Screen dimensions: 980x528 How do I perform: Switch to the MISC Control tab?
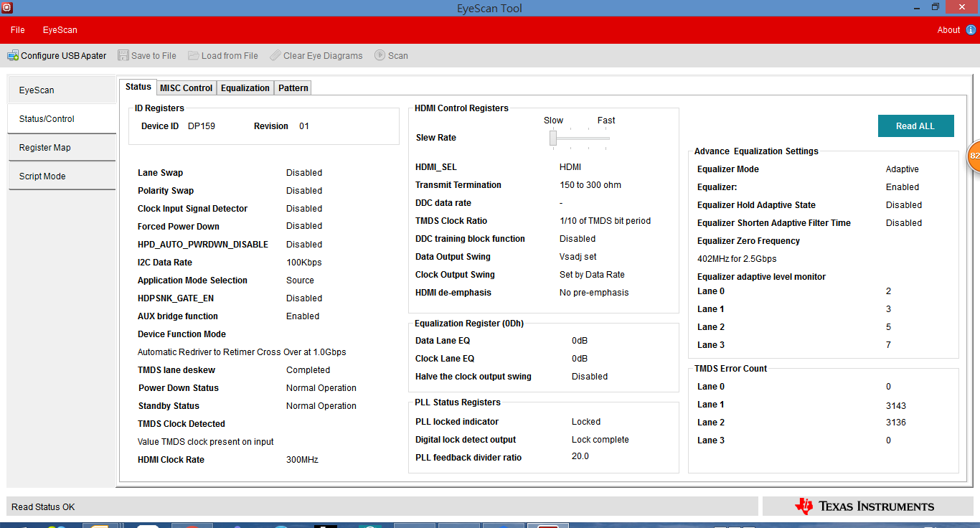187,88
